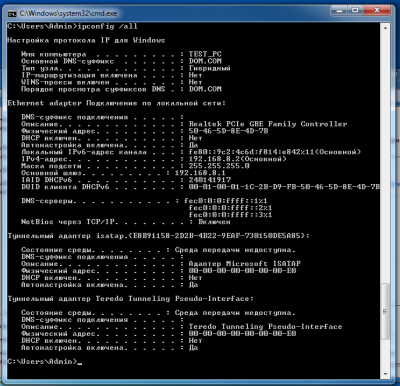Click the MAC address 50-46-5D-8E-4D-7B
This screenshot has height=386, width=400.
(x=228, y=131)
